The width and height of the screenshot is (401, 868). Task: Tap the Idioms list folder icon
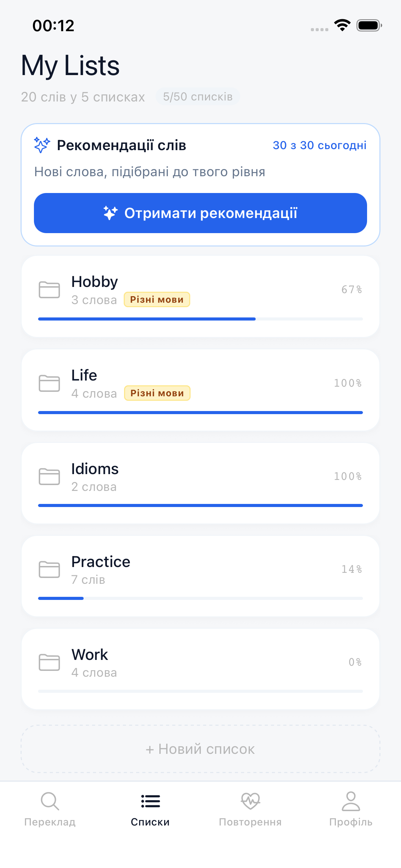[49, 476]
